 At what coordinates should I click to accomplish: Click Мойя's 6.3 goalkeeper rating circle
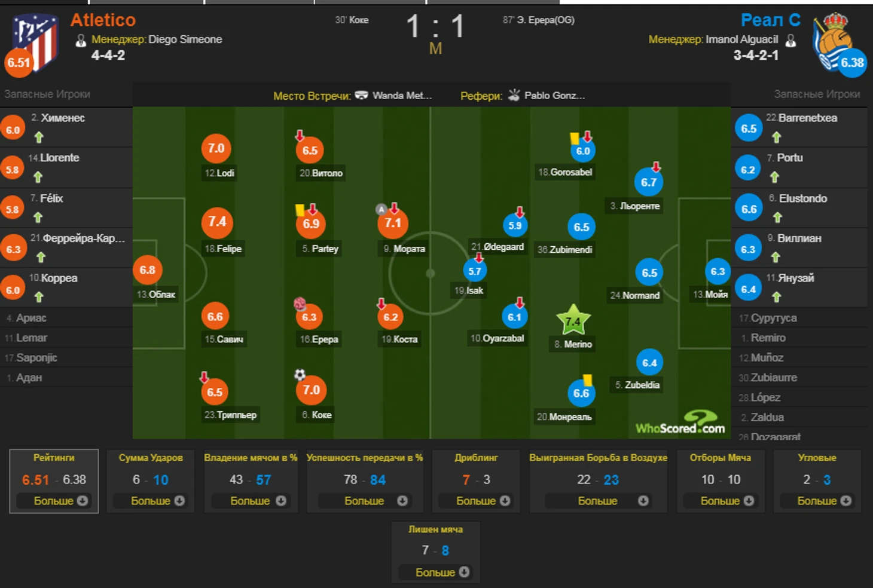pos(718,271)
